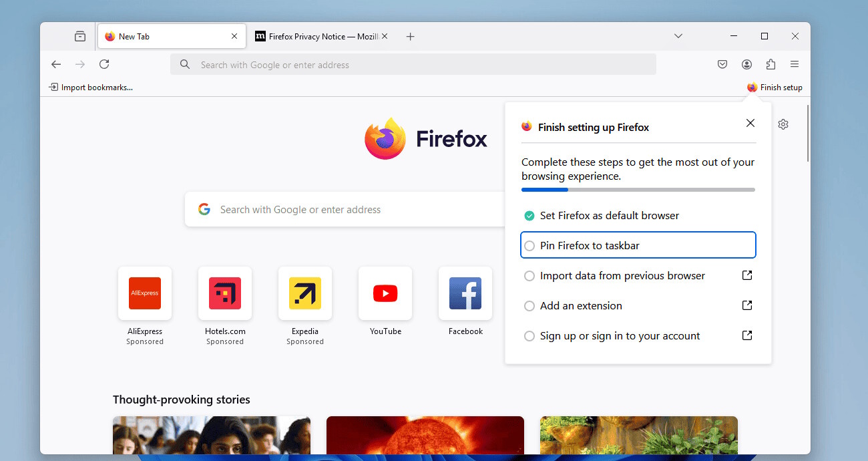Open new tab with plus icon

411,37
